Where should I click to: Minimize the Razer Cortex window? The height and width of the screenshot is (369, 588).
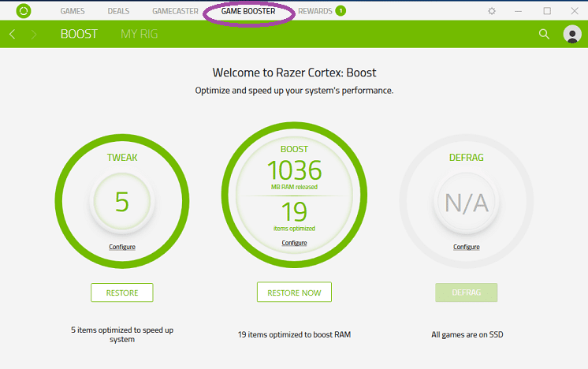(x=519, y=11)
